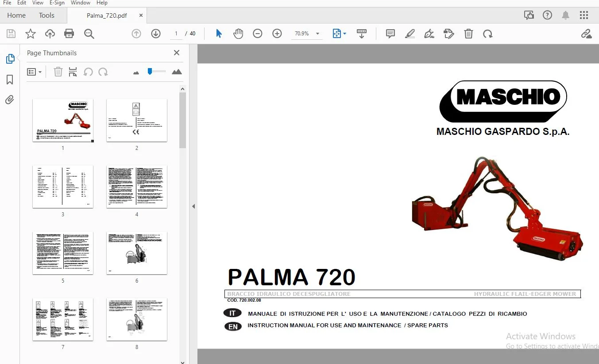This screenshot has width=599, height=364.
Task: Enlarge thumbnail size large mountain icon
Action: 177,72
